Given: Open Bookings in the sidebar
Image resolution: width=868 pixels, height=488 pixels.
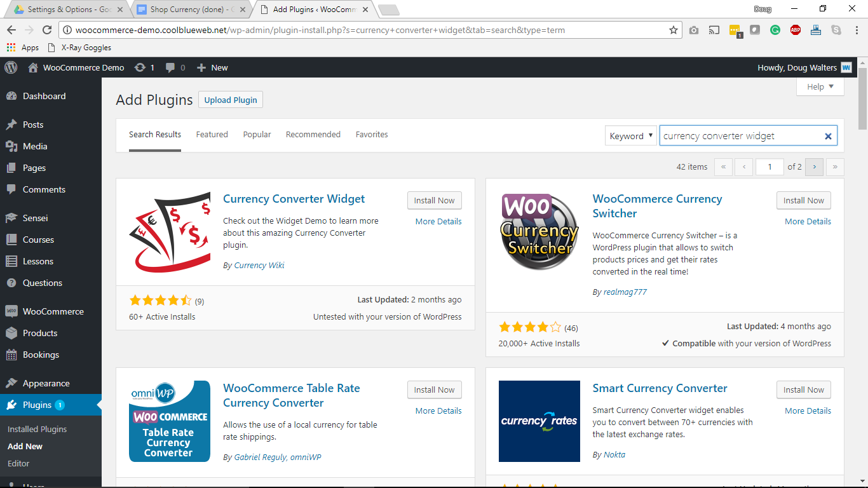Looking at the screenshot, I should pyautogui.click(x=41, y=355).
